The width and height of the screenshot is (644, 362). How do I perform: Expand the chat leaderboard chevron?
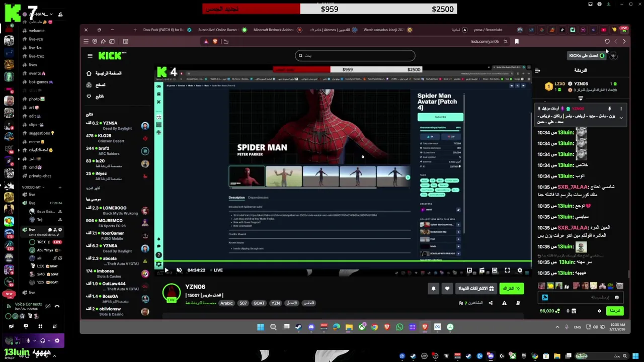[581, 99]
